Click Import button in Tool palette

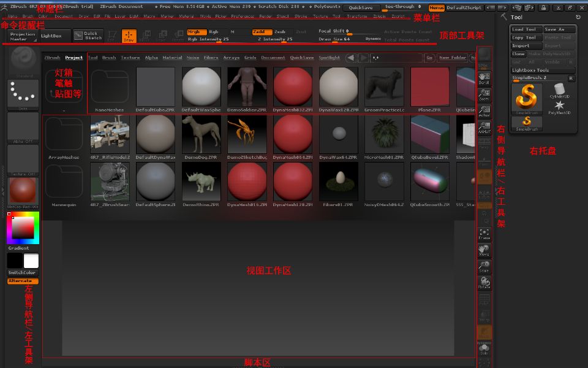click(x=527, y=46)
